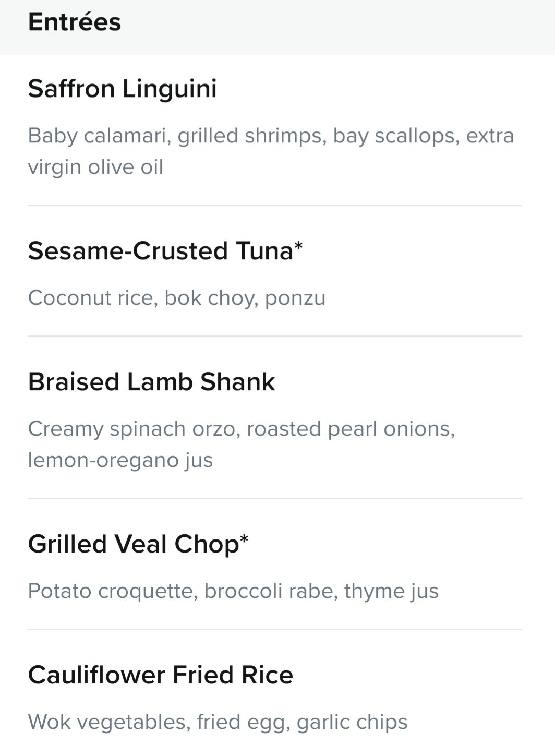Click 'Shank' in the lamb dish title
The width and height of the screenshot is (555, 756).
click(x=238, y=381)
